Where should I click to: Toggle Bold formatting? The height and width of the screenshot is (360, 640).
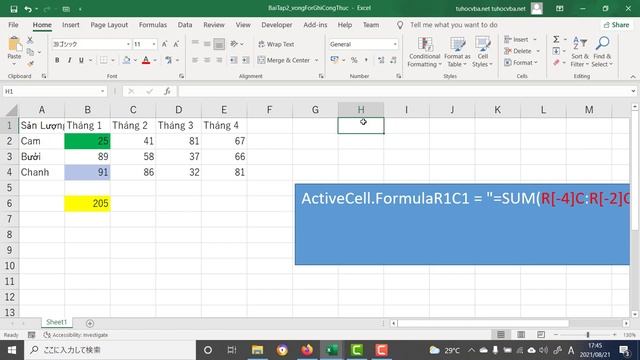click(x=57, y=60)
